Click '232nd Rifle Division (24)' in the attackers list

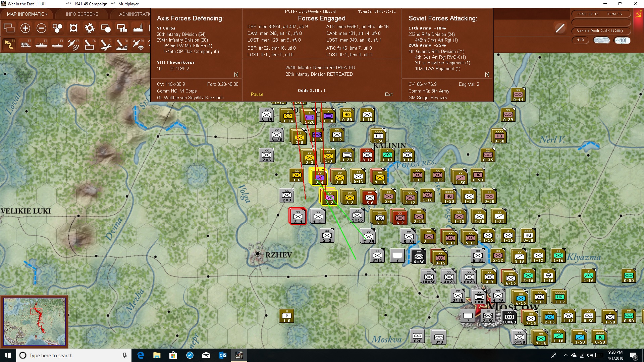pyautogui.click(x=432, y=35)
